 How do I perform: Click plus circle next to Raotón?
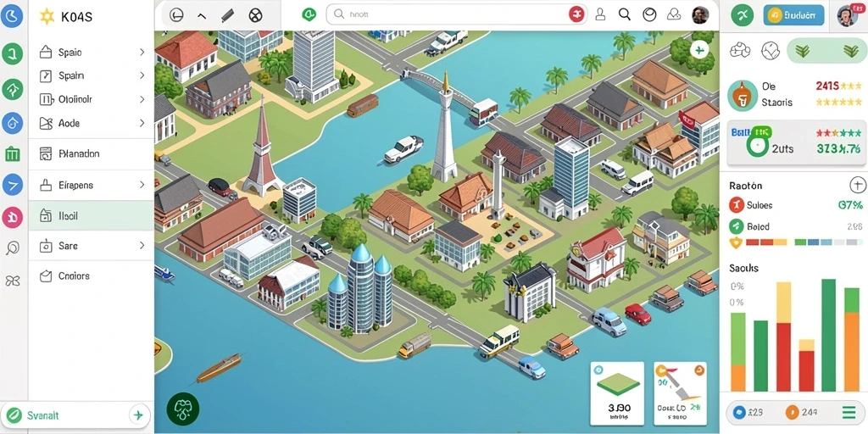pyautogui.click(x=856, y=185)
